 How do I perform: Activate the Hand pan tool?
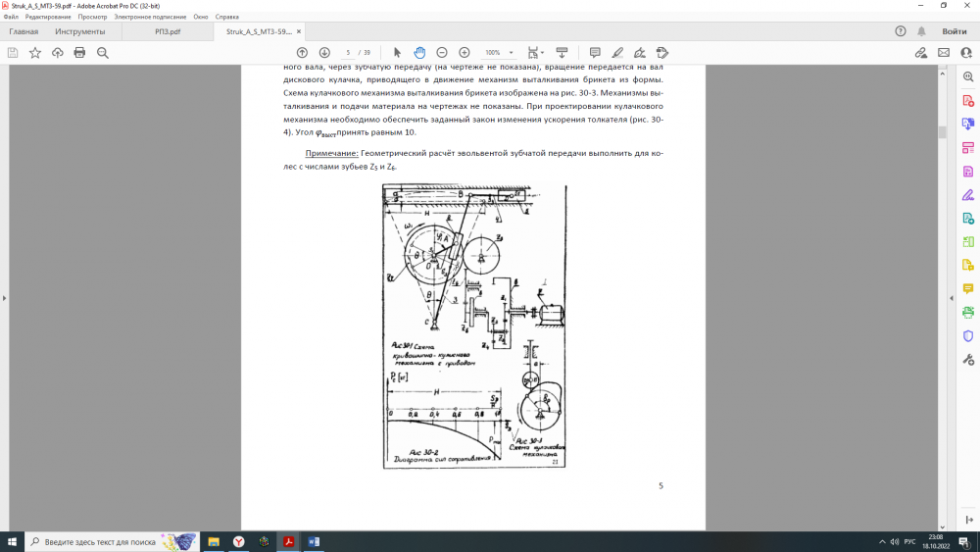(x=419, y=53)
